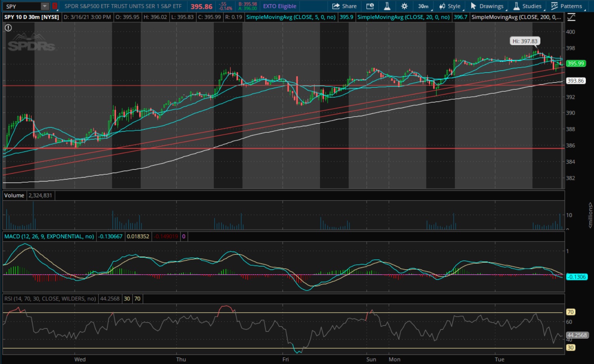Viewport: 594px width, 364px height.
Task: Click the EXTO Eligible label
Action: click(280, 6)
